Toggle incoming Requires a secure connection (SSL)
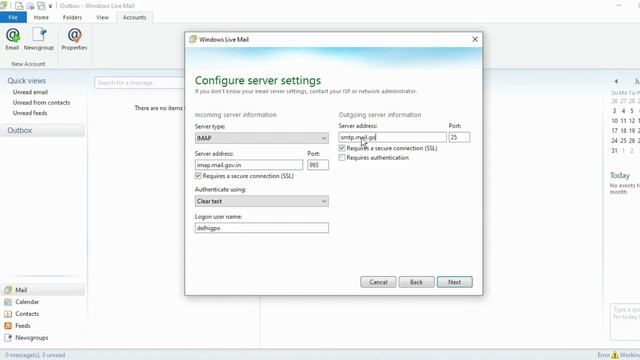640x360 pixels. [x=198, y=176]
